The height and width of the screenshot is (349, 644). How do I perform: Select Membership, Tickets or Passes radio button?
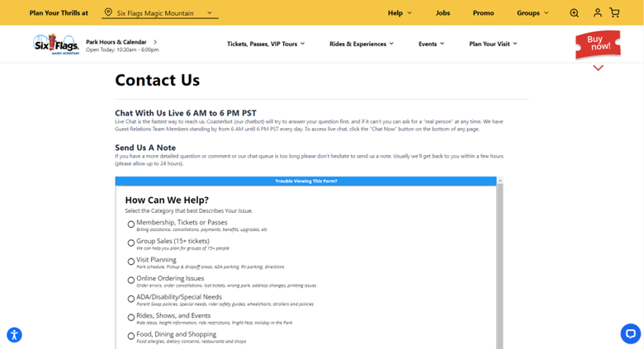(x=131, y=224)
